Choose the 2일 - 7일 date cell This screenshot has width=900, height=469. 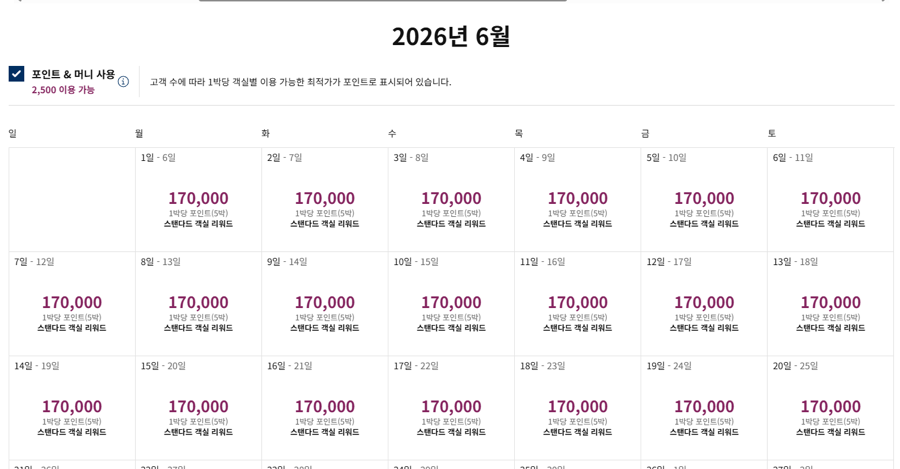click(324, 200)
